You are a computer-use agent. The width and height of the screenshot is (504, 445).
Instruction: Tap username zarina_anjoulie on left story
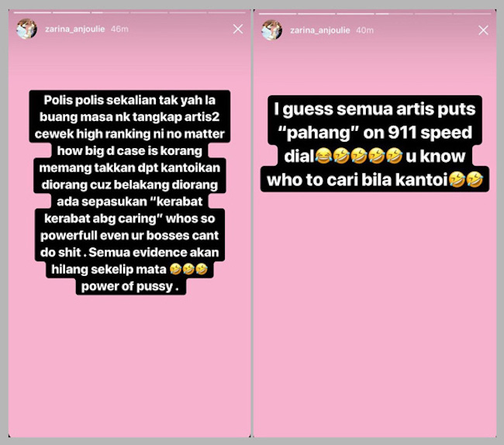(x=75, y=29)
